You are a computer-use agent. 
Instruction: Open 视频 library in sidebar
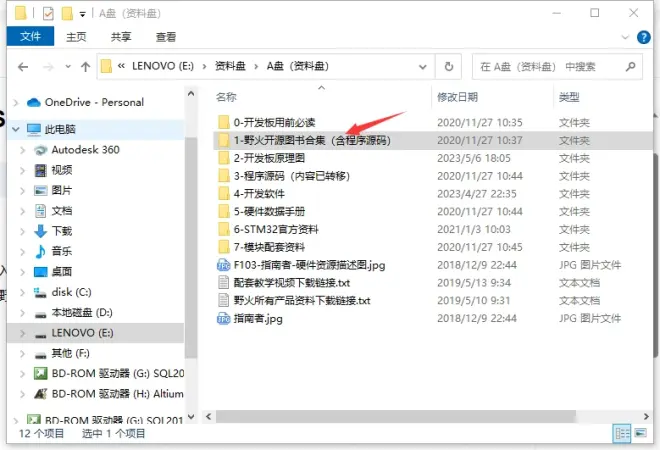click(61, 170)
